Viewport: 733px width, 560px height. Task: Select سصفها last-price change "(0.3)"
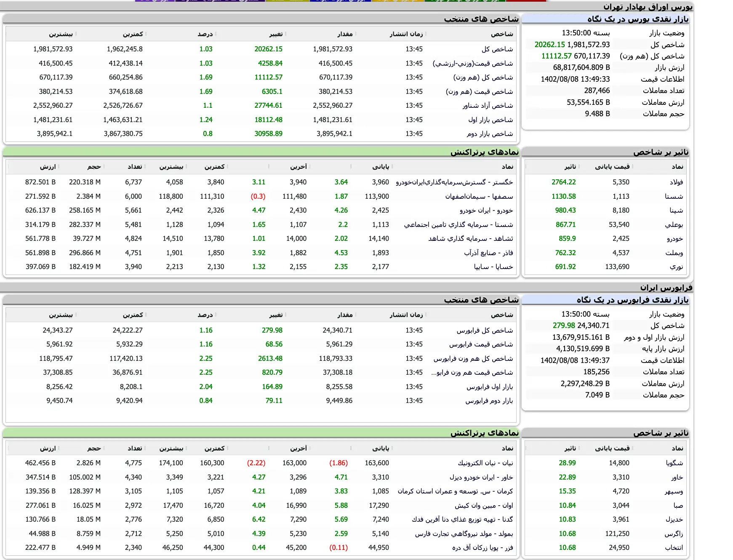[x=258, y=197]
